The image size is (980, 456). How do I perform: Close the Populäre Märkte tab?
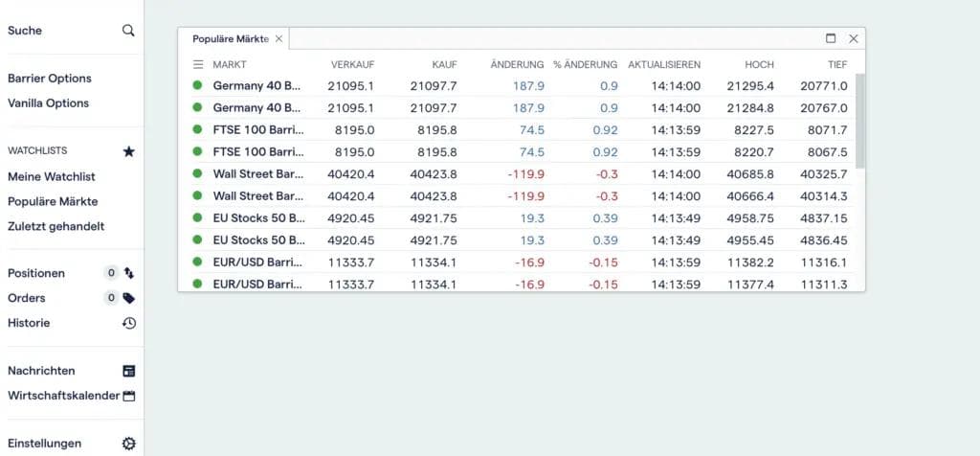278,38
